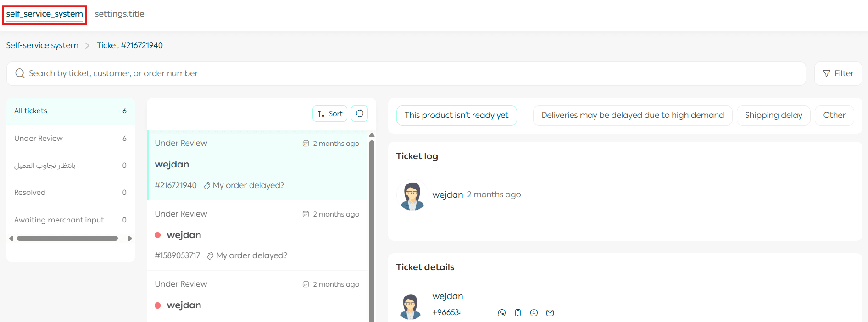This screenshot has height=322, width=868.
Task: Click the horizontal scrollbar under status list
Action: [x=67, y=239]
